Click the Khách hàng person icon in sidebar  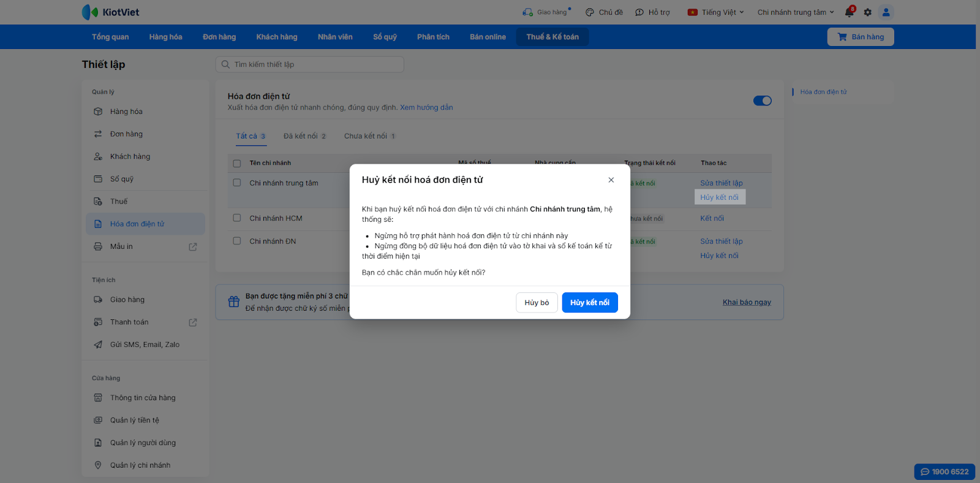coord(98,156)
